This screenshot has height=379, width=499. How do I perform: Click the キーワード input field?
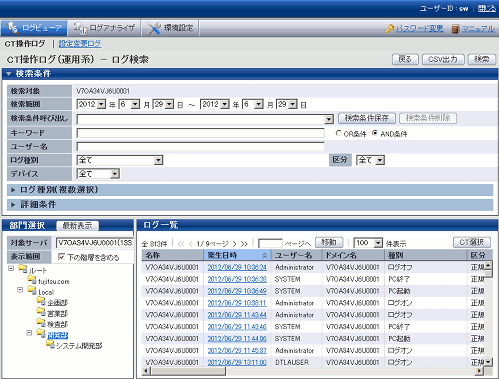click(200, 133)
